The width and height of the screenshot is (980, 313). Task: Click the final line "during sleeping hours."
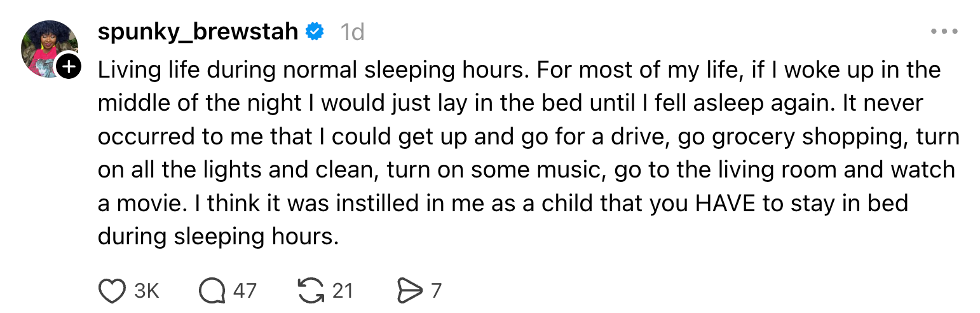[x=216, y=236]
